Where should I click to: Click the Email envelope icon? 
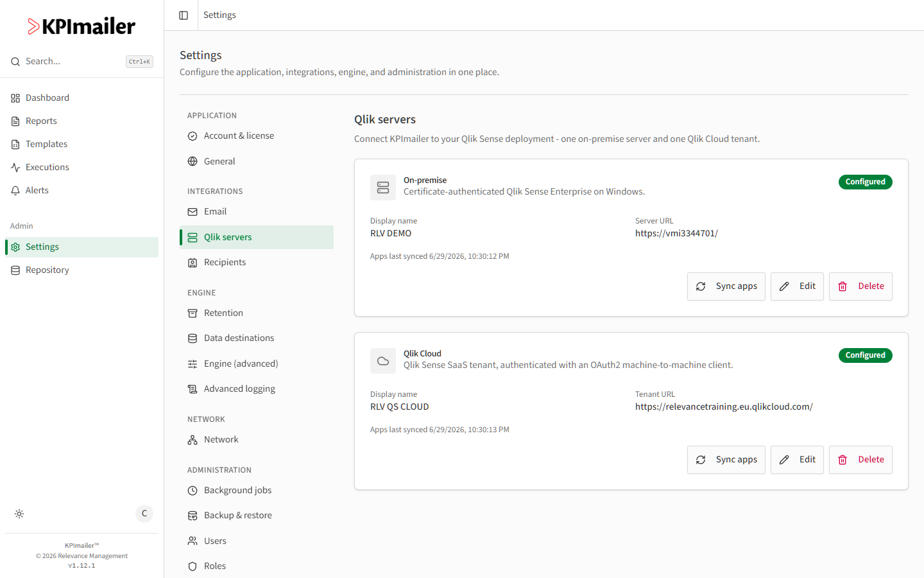(193, 212)
